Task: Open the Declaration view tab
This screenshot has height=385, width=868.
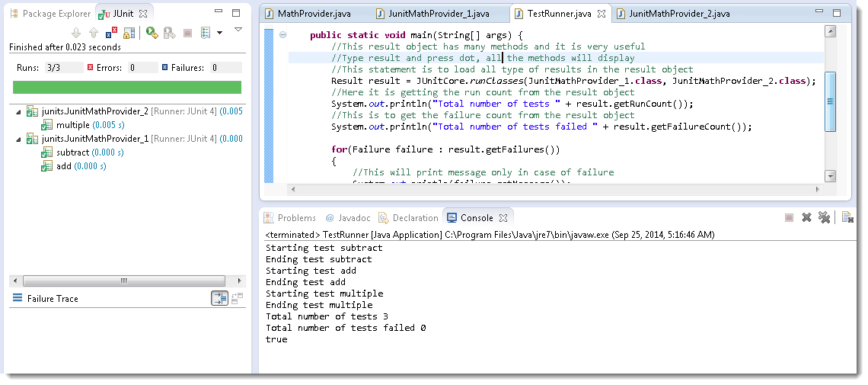Action: pos(409,218)
